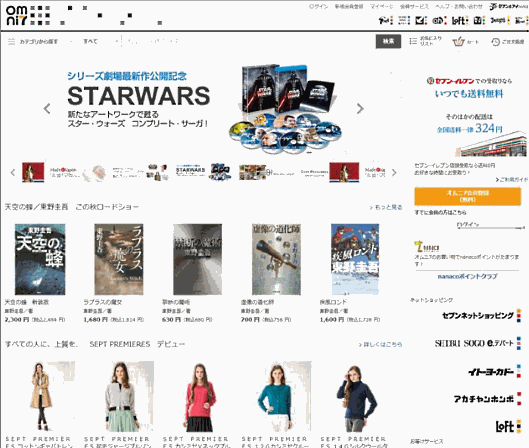
Task: Move banner thumbnail strip to next
Action: [x=394, y=173]
